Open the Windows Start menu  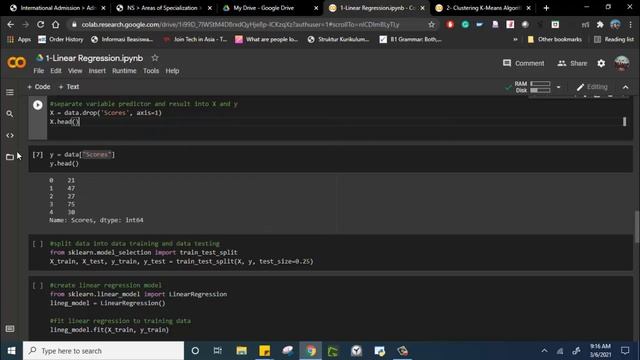click(11, 351)
